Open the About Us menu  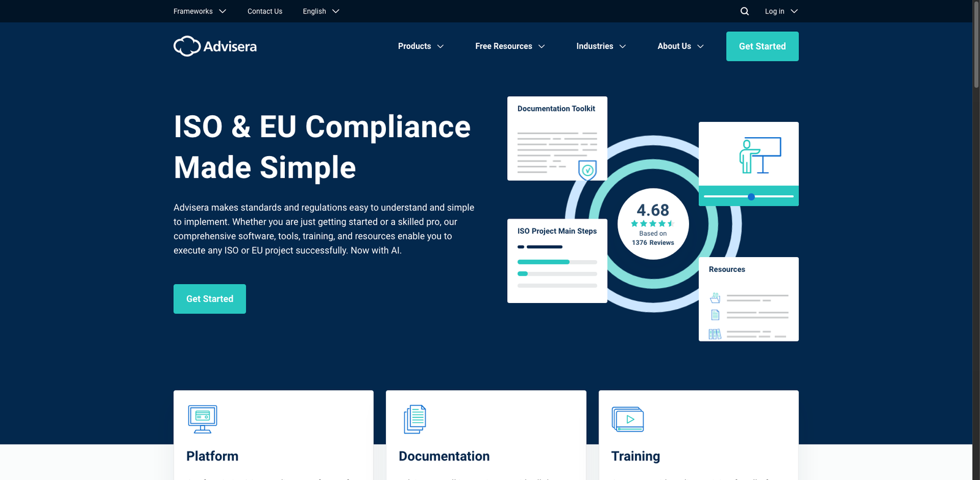click(x=680, y=46)
